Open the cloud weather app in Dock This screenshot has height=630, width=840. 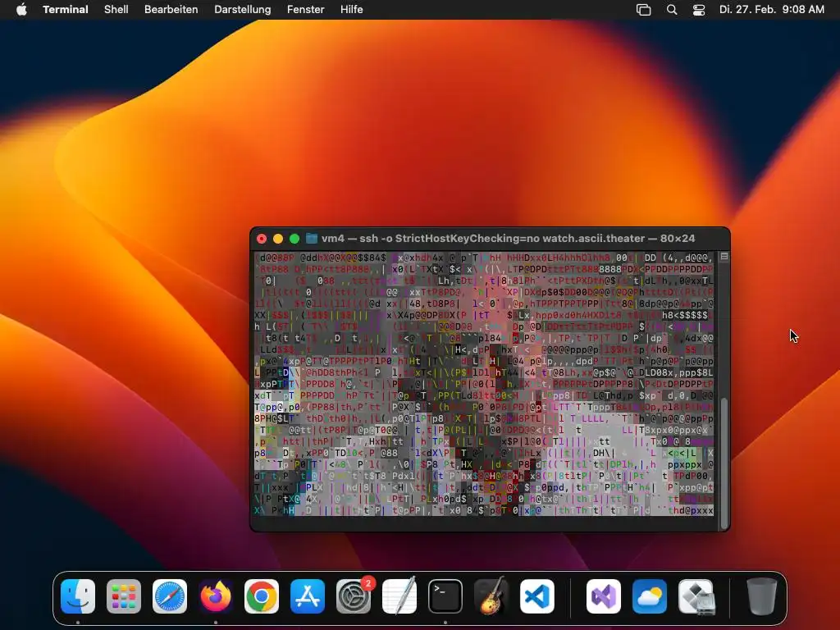(650, 596)
